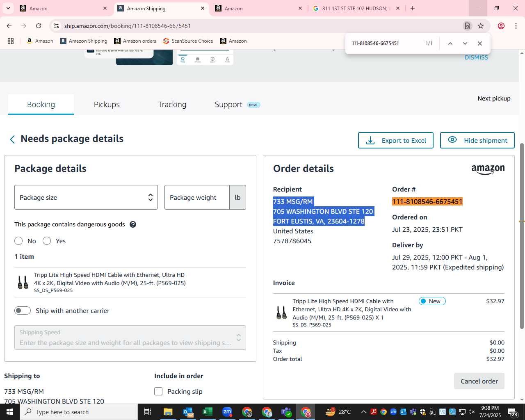Toggle Ship with another carrier
This screenshot has width=525, height=420.
(23, 310)
